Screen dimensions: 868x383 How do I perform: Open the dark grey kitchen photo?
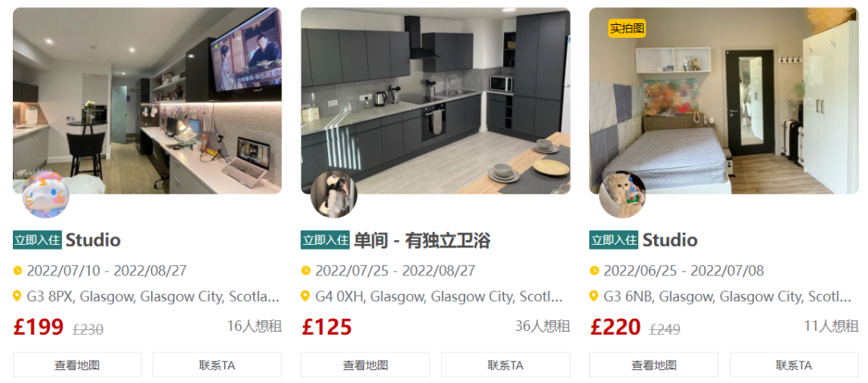click(x=436, y=100)
